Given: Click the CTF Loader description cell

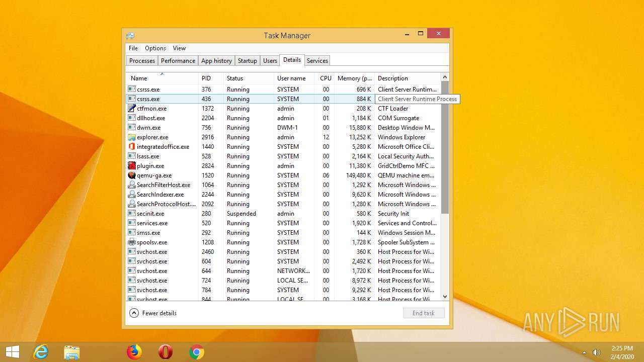Looking at the screenshot, I should (x=393, y=108).
